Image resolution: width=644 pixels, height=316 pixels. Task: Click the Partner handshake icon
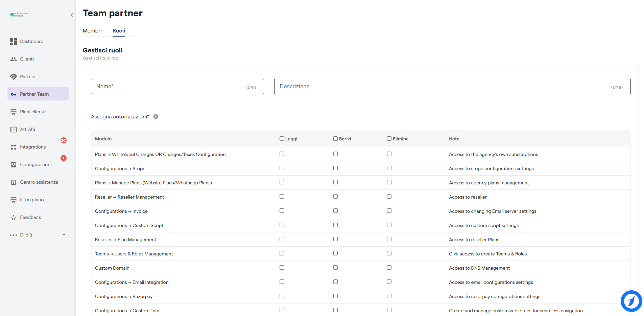click(x=14, y=77)
